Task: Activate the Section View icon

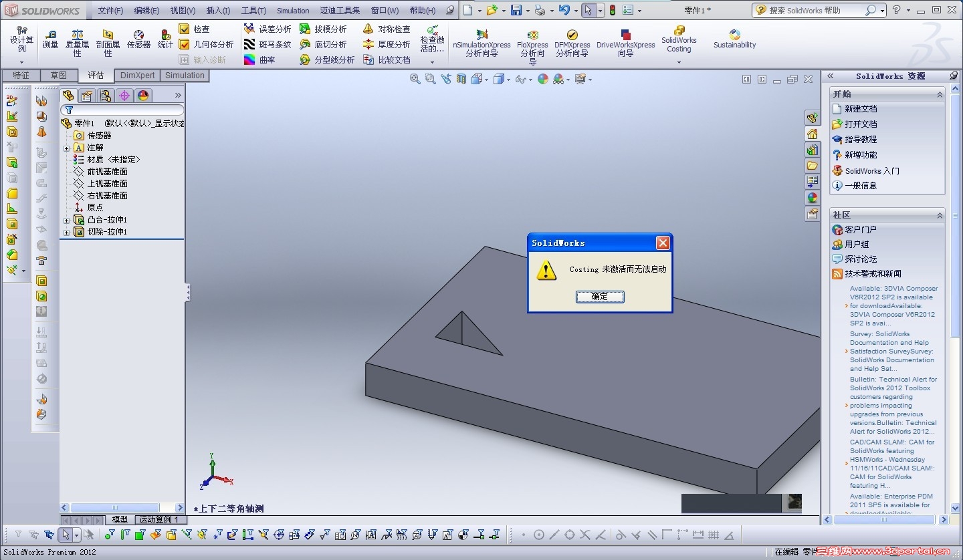Action: click(461, 79)
